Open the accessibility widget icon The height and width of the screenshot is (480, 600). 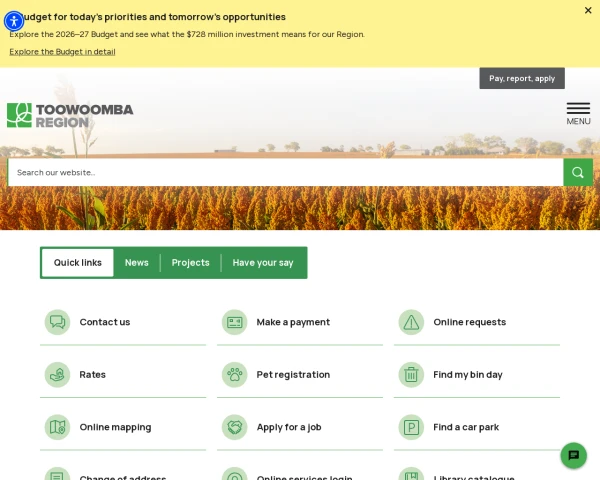[x=14, y=21]
